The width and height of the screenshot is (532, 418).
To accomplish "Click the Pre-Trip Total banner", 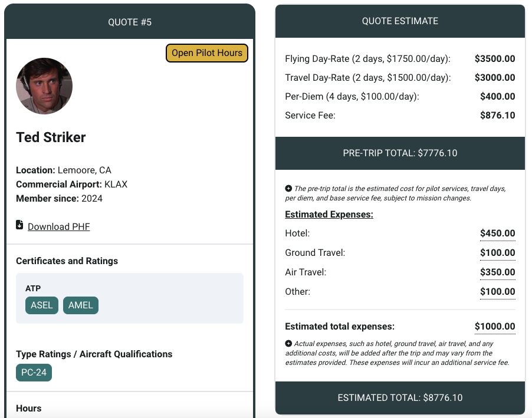I will [x=400, y=153].
